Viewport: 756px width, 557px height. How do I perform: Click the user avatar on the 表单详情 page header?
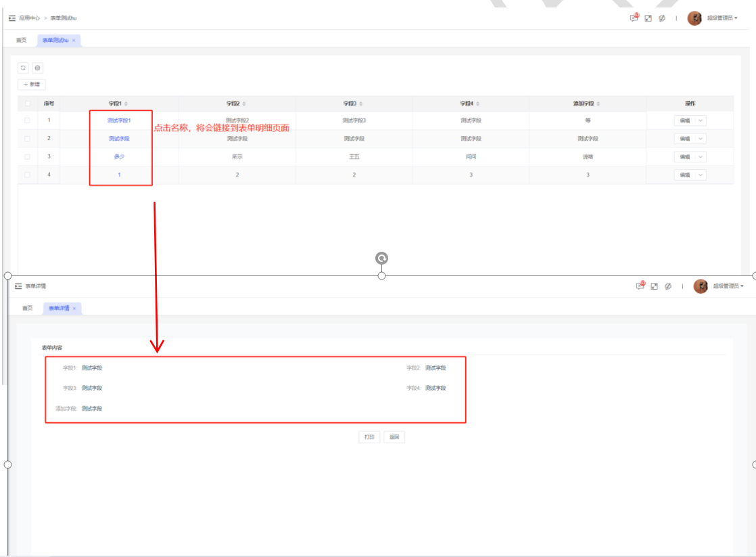(x=701, y=286)
